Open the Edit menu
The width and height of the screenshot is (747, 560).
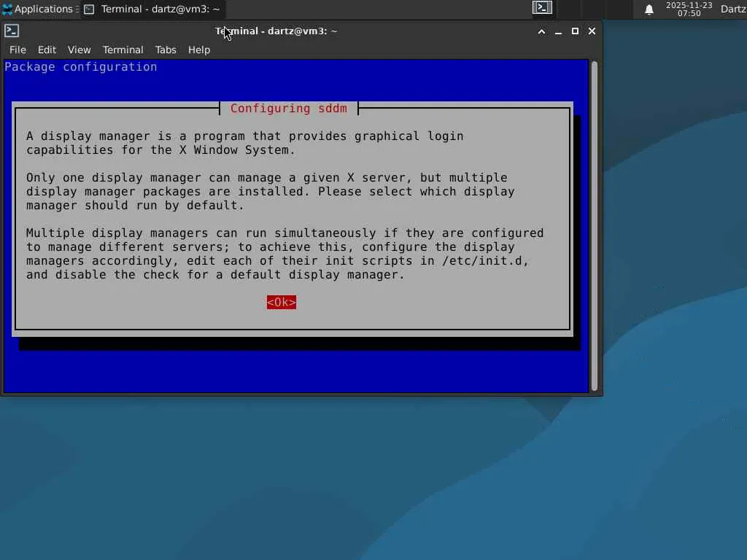(47, 50)
